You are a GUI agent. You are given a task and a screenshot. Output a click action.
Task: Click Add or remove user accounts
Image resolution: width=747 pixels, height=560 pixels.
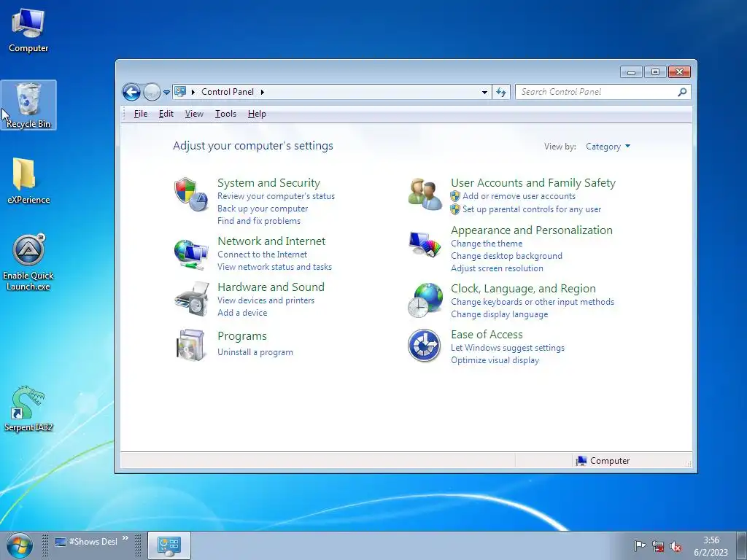519,196
